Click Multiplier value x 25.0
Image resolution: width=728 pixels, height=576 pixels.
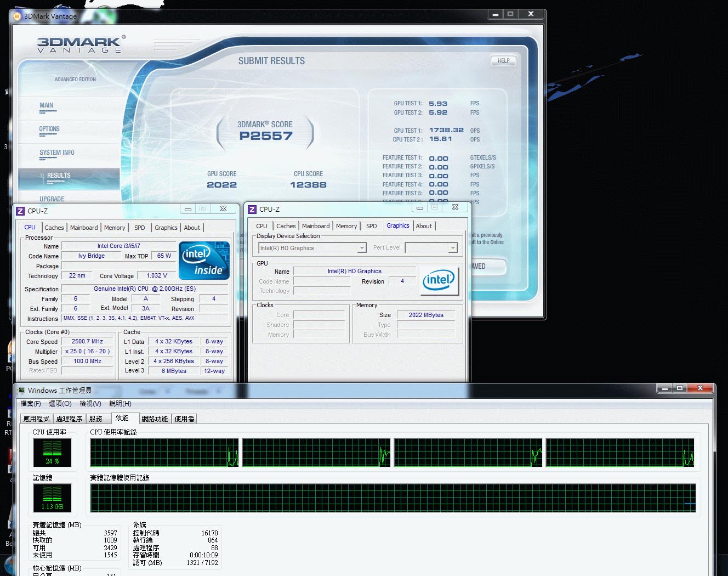[87, 351]
